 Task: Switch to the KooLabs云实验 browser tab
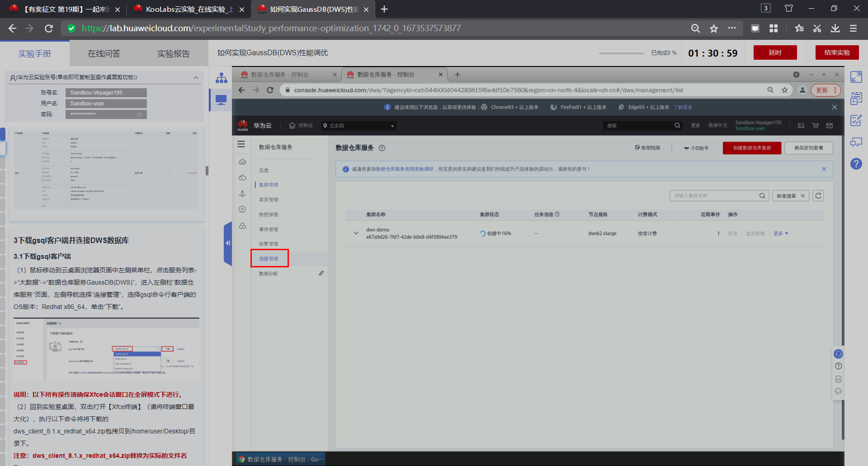point(189,9)
